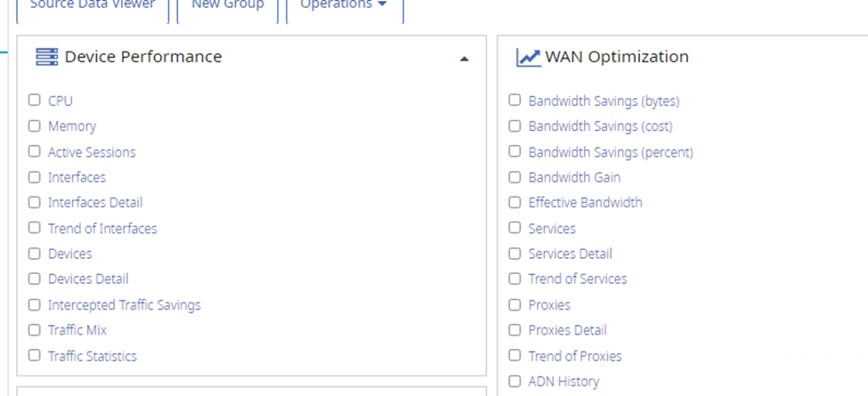Tick the Bandwidth Gain checkbox
This screenshot has height=396, width=868.
point(515,177)
